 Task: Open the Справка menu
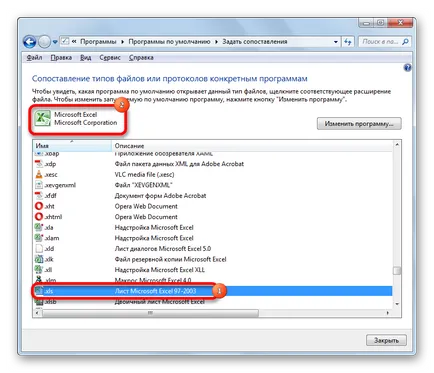coord(141,58)
